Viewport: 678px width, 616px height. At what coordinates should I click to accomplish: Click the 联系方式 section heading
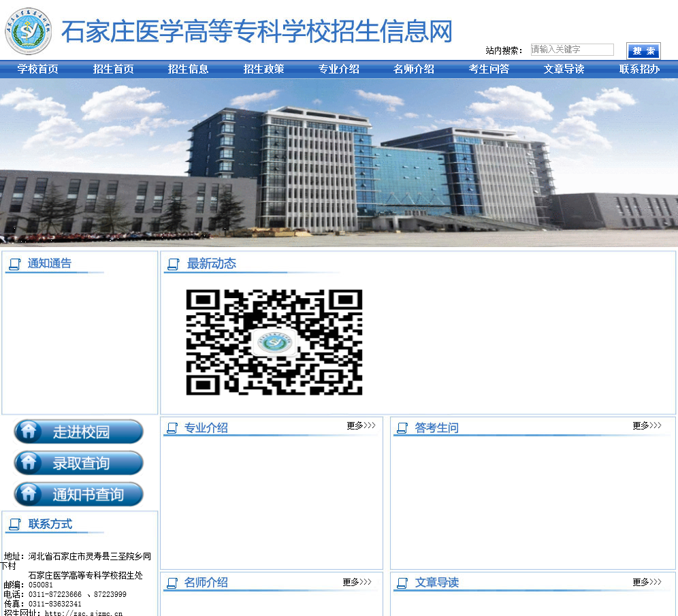coord(50,524)
